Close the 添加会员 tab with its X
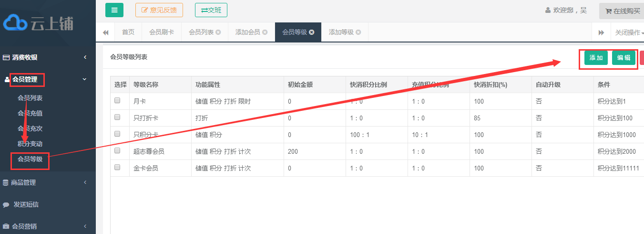644x234 pixels. coord(265,32)
